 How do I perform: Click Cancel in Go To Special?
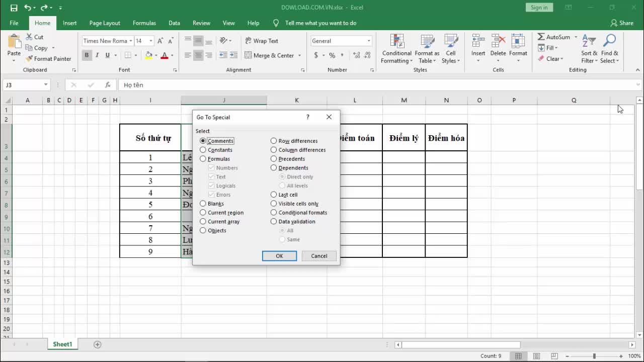319,256
